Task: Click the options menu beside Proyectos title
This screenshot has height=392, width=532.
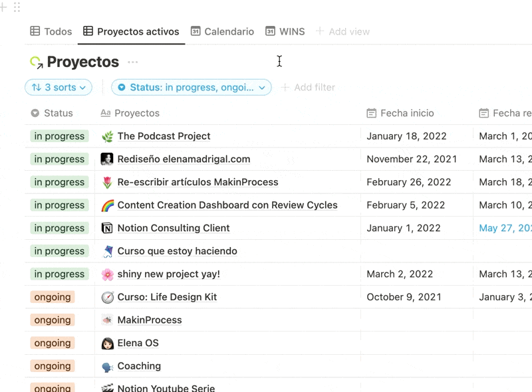Action: click(134, 63)
